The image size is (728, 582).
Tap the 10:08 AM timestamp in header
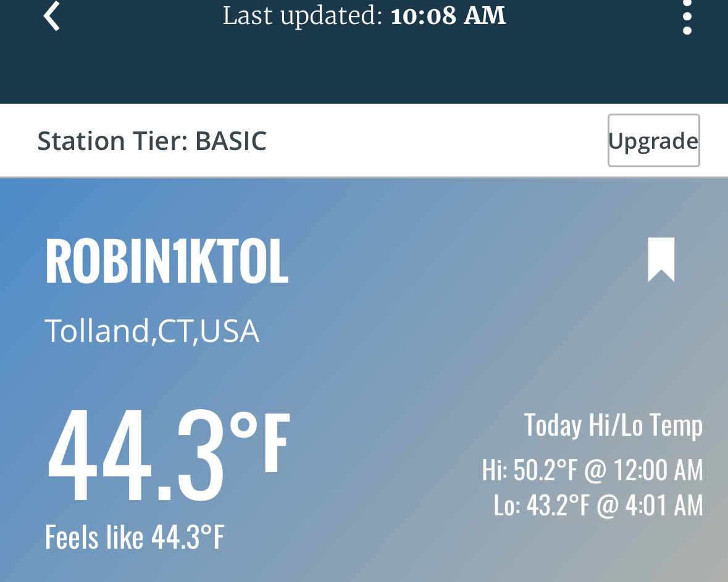tap(448, 16)
